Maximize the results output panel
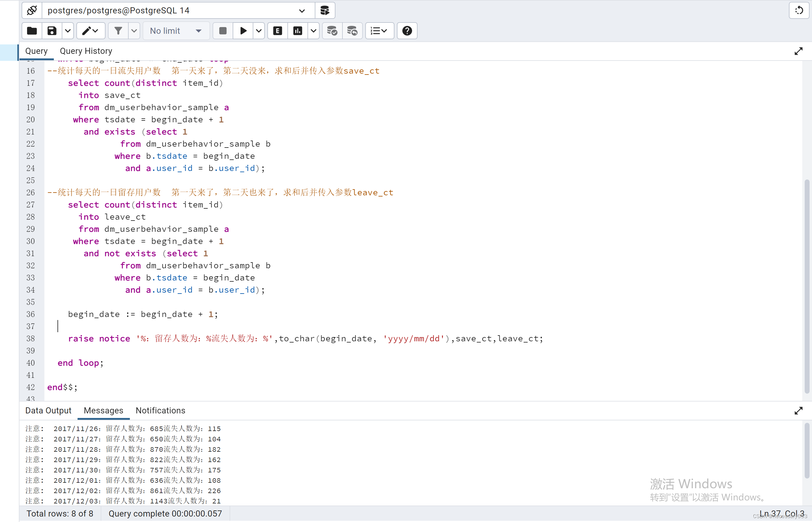Image resolution: width=812 pixels, height=522 pixels. tap(798, 410)
